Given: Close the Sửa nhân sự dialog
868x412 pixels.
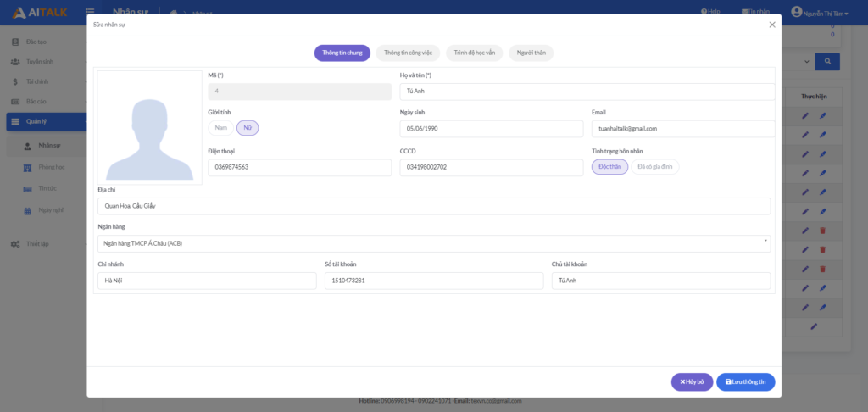Looking at the screenshot, I should point(771,25).
